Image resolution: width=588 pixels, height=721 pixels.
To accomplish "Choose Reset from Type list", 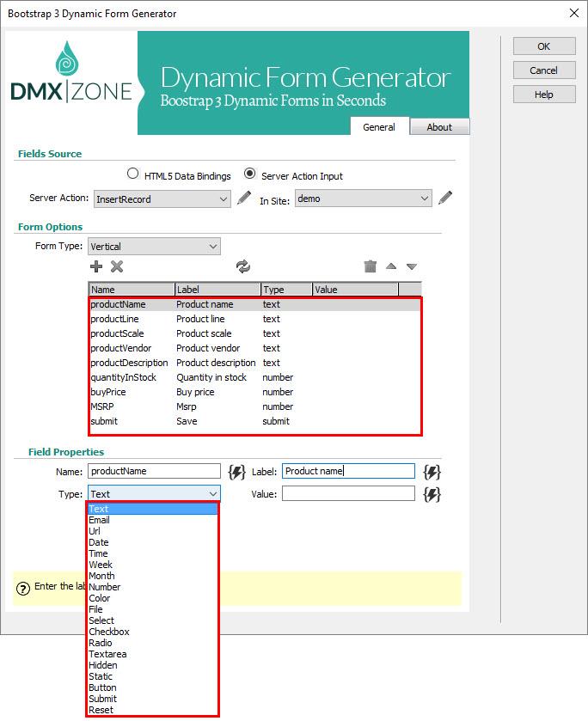I will point(153,710).
